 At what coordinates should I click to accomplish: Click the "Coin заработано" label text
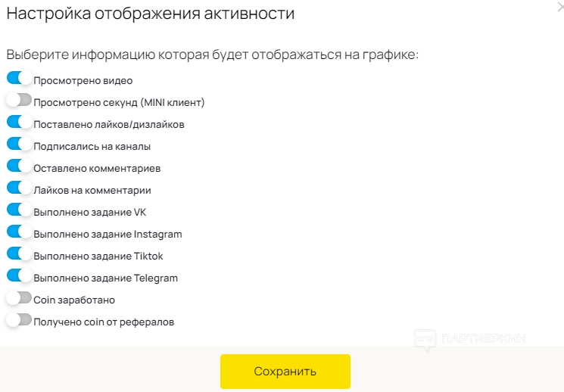point(74,300)
